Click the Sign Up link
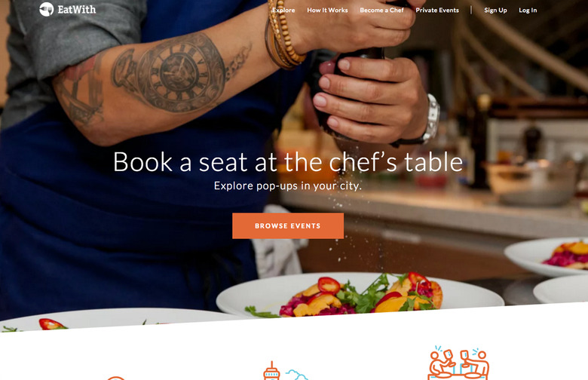Screen dimensions: 588x380 tap(495, 10)
